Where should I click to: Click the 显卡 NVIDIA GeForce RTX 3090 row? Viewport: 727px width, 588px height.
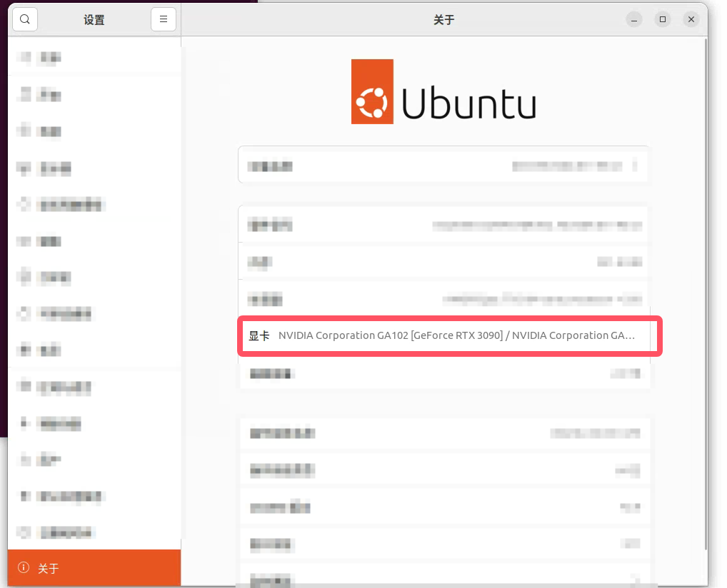coord(445,335)
